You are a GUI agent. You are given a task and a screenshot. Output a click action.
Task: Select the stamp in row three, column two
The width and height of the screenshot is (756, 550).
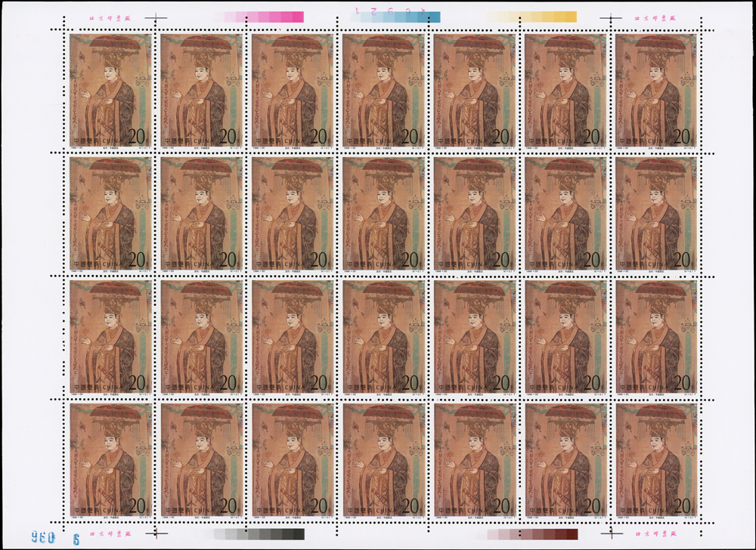tap(202, 338)
